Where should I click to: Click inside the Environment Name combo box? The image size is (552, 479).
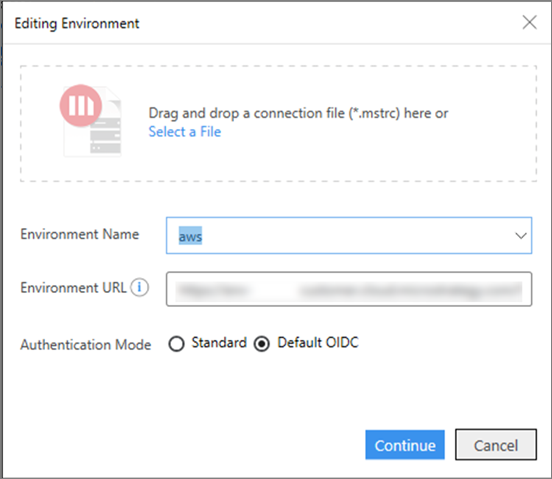point(349,235)
